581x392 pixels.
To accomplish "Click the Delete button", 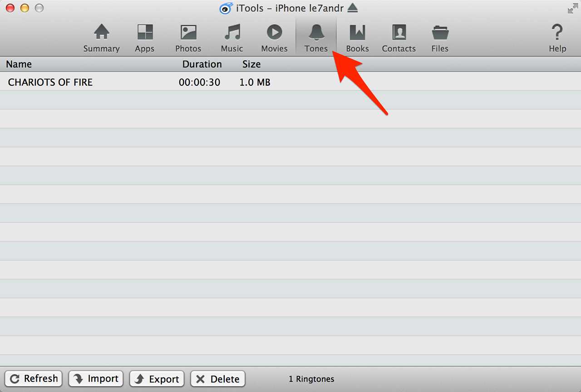I will point(218,379).
